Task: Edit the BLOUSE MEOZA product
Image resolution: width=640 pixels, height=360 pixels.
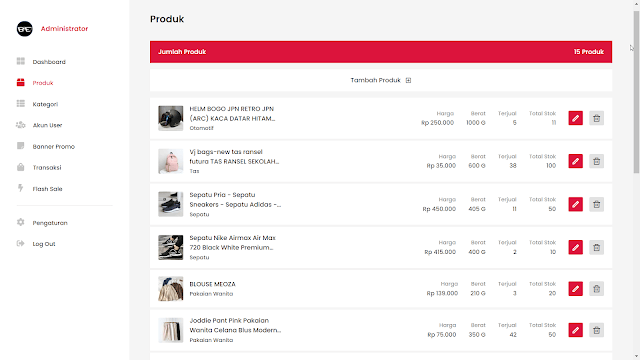Action: click(x=576, y=289)
